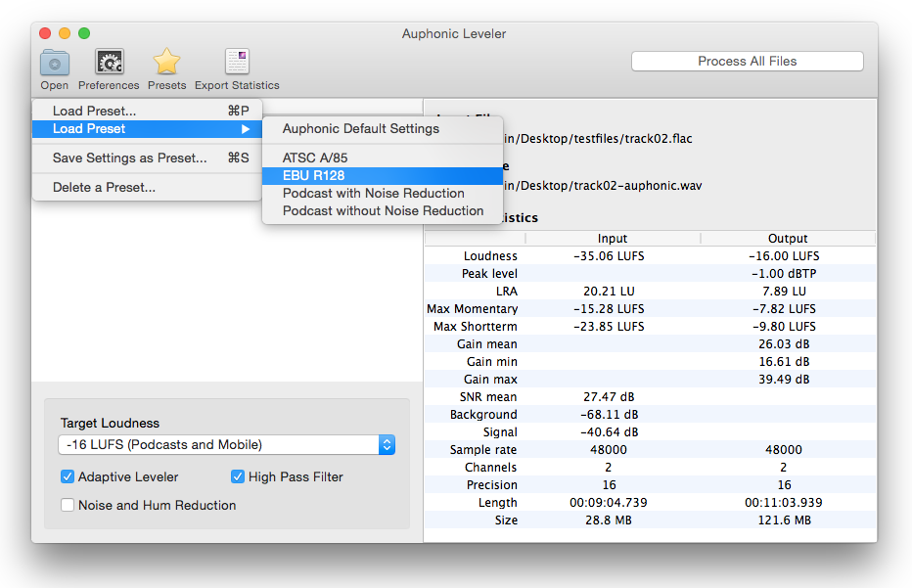Screen dimensions: 912x588
Task: Choose Delete a Preset…
Action: pos(147,187)
